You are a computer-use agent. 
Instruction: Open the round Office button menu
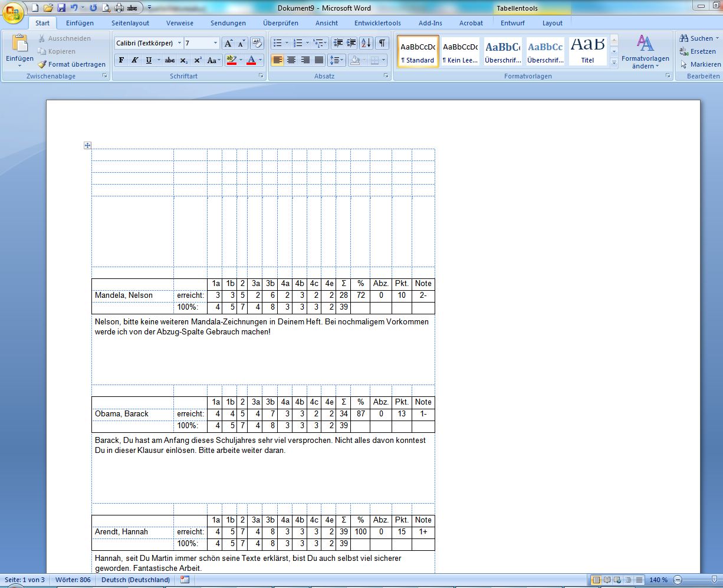coord(12,12)
